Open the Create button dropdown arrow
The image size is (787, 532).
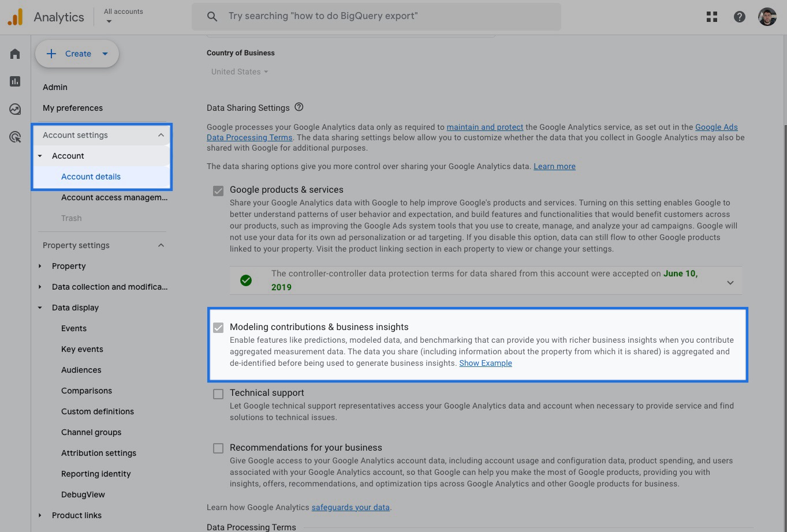[105, 54]
